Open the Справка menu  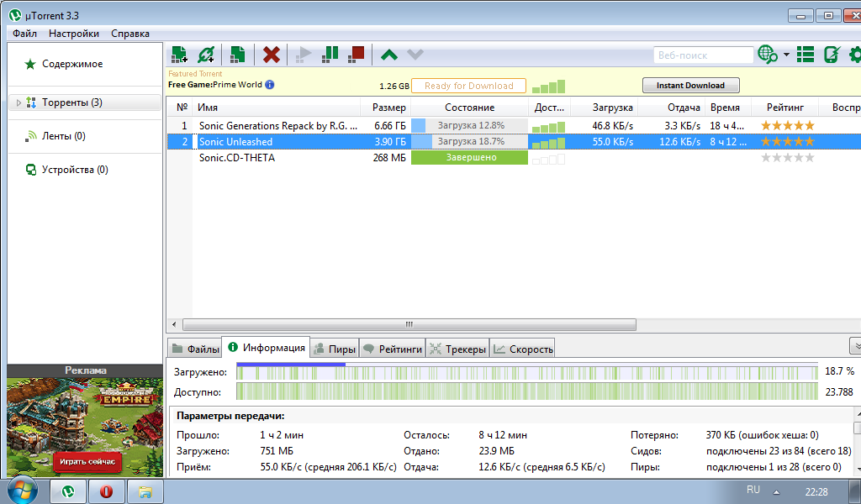click(x=130, y=34)
